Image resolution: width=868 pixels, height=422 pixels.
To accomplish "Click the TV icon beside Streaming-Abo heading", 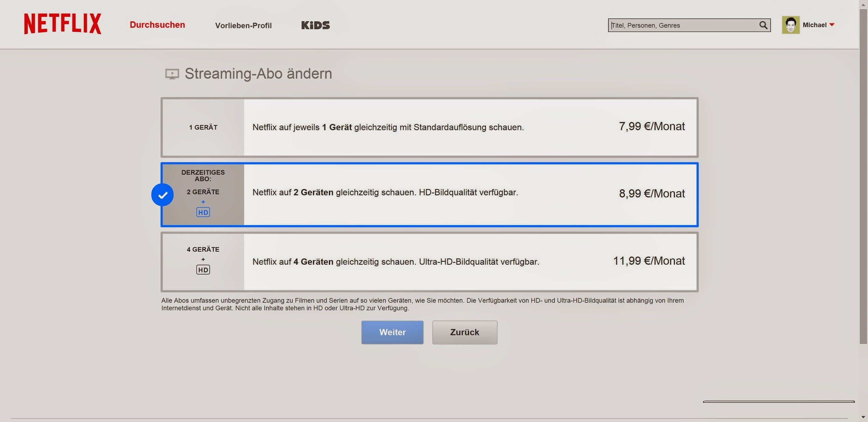I will coord(172,74).
